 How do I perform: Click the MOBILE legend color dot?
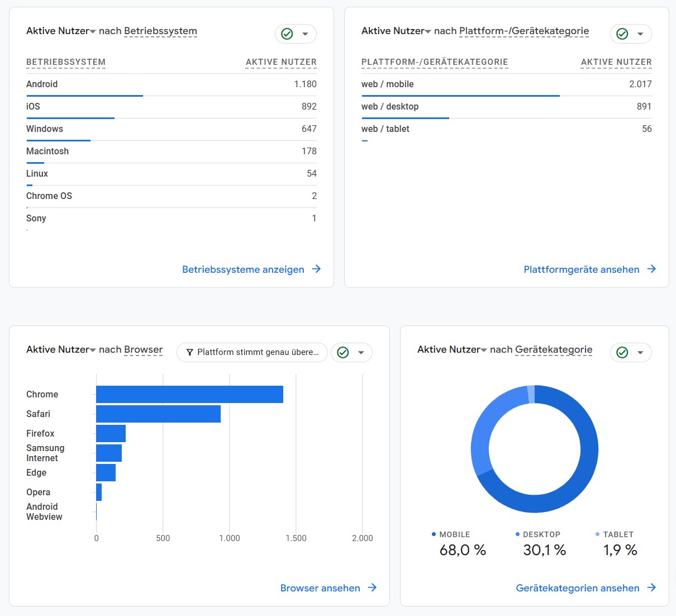(434, 534)
